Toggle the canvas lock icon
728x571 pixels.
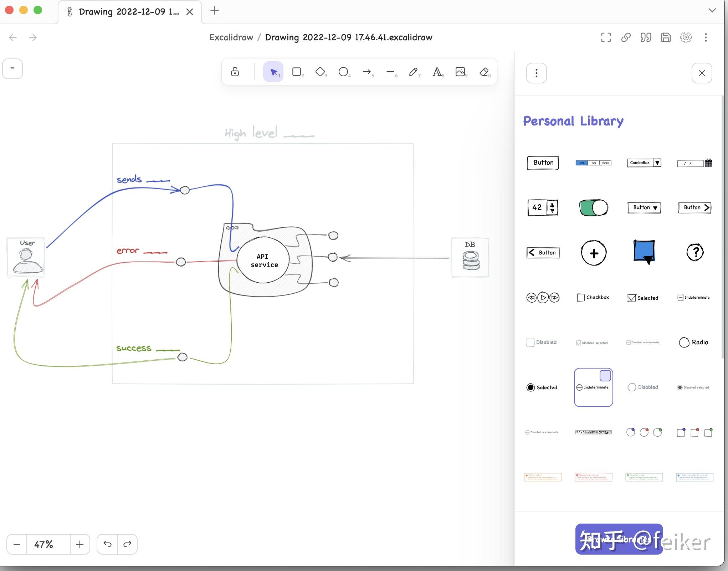pyautogui.click(x=235, y=72)
